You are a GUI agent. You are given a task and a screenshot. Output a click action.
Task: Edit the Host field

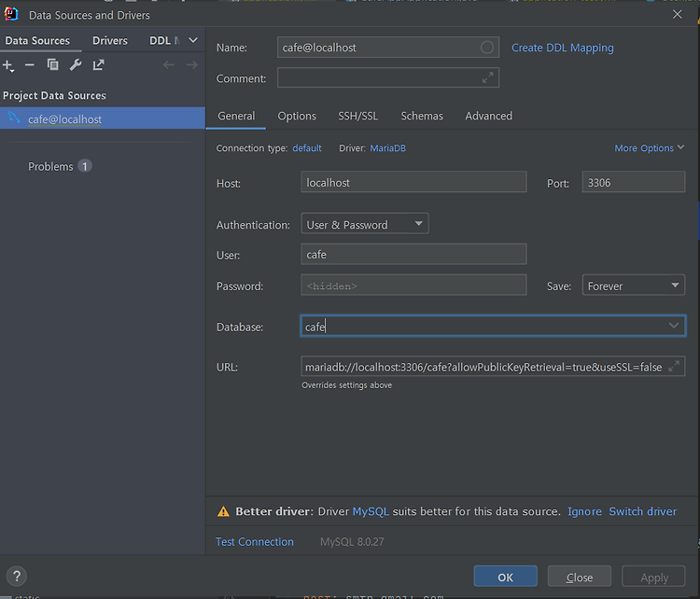click(413, 182)
